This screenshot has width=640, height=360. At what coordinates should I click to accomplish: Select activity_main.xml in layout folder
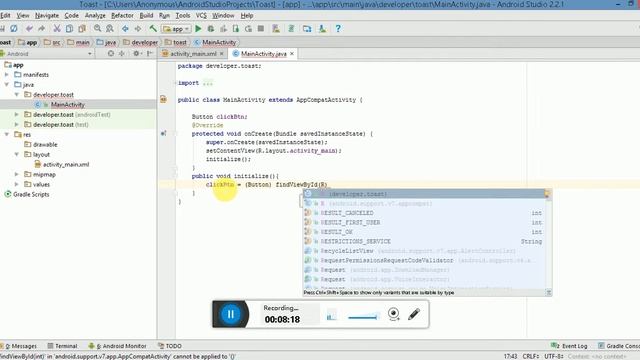click(66, 164)
